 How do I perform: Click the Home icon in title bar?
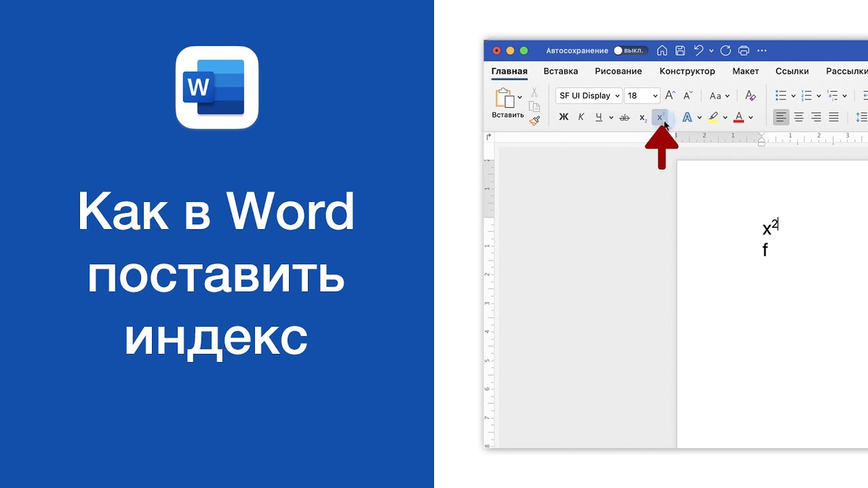coord(662,51)
